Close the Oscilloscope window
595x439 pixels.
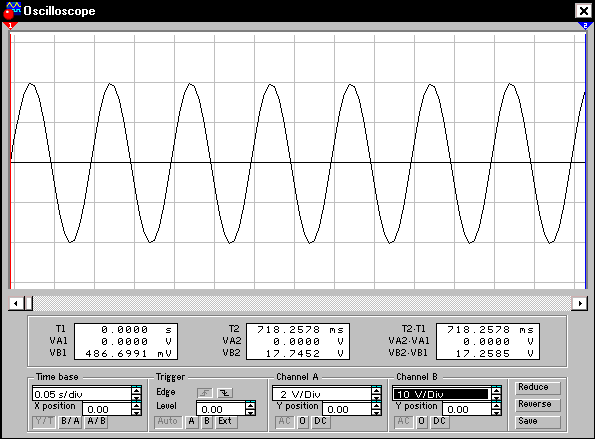[x=583, y=11]
